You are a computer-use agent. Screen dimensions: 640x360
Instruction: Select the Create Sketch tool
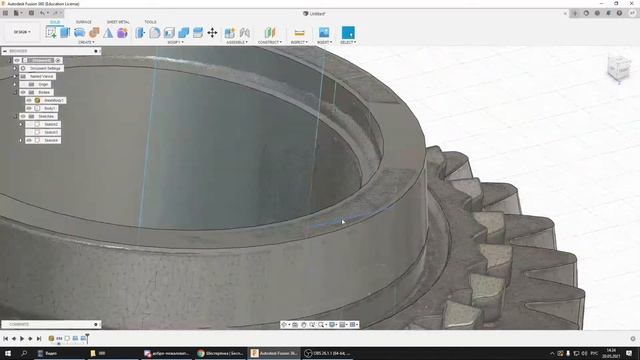coord(51,32)
